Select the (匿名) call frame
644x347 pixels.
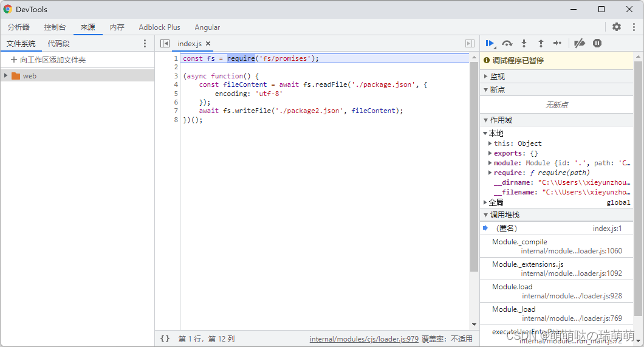(x=557, y=228)
